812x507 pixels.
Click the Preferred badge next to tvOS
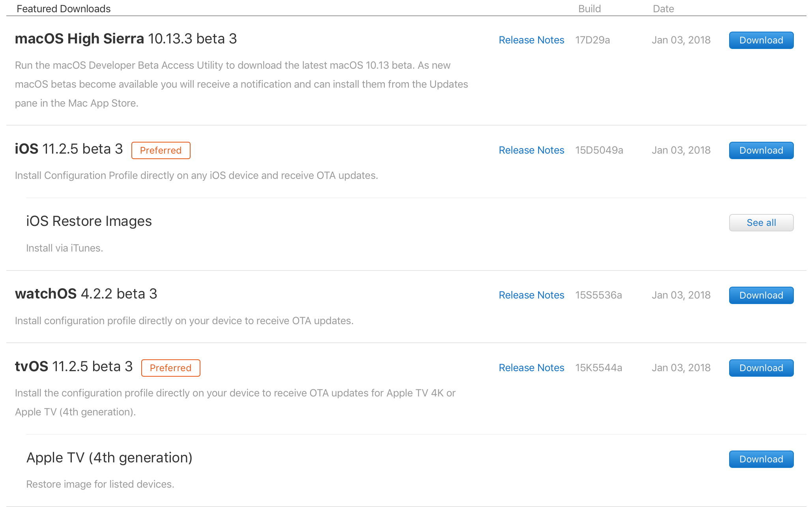click(x=170, y=368)
